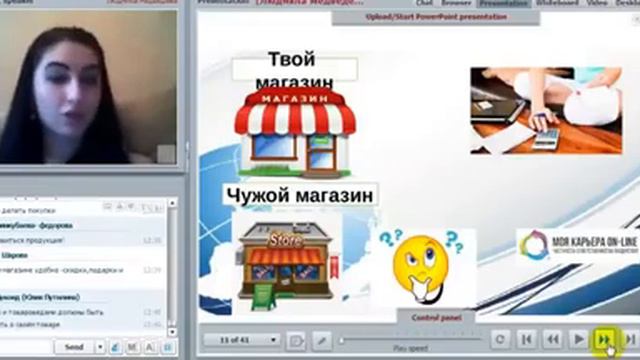640x360 pixels.
Task: Click the small square icon in webcam corner
Action: click(166, 154)
